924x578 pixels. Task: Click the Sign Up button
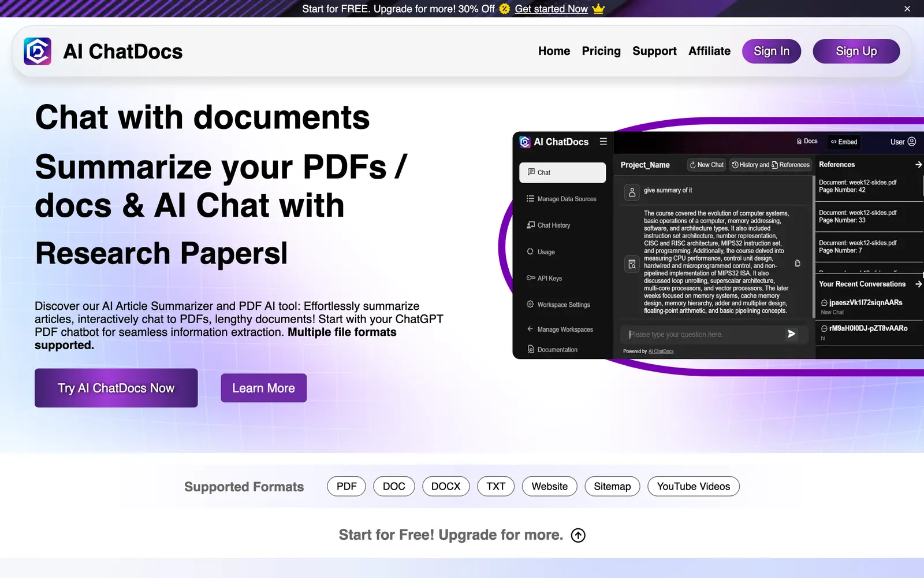(856, 51)
